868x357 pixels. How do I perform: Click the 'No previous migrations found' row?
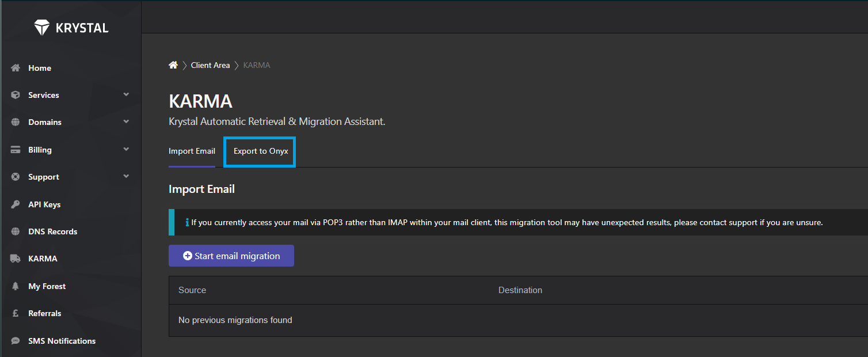pos(518,320)
